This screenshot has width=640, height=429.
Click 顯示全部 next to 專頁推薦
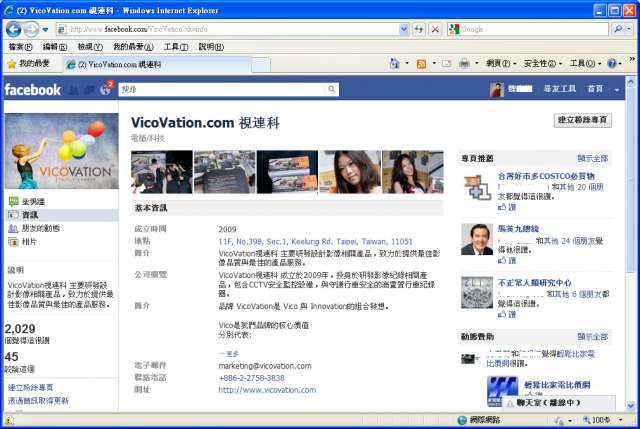click(x=592, y=158)
